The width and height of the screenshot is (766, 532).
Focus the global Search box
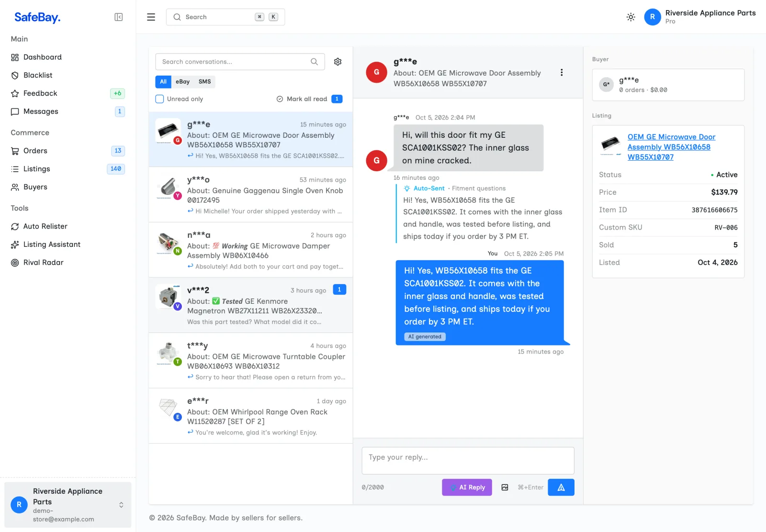tap(225, 17)
